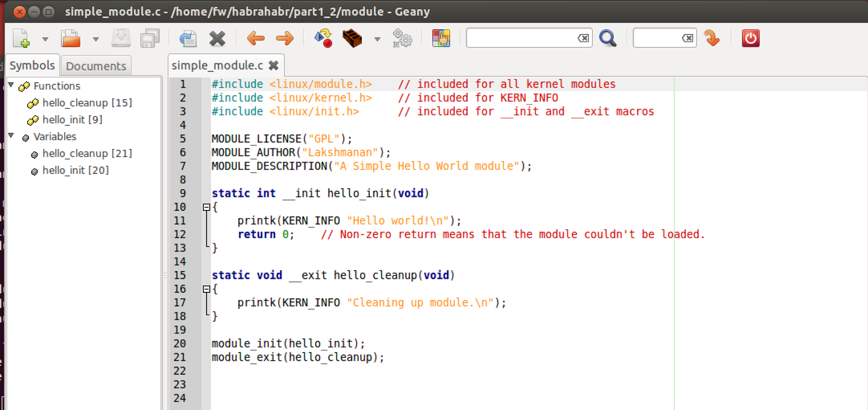Click the "module_exit(hello_cleanup);" line

(298, 358)
